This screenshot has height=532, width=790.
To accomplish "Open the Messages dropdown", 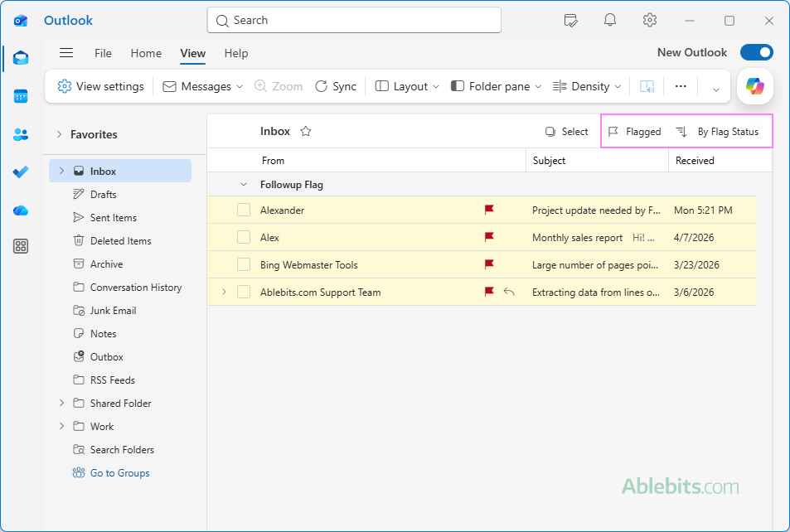I will (x=202, y=87).
